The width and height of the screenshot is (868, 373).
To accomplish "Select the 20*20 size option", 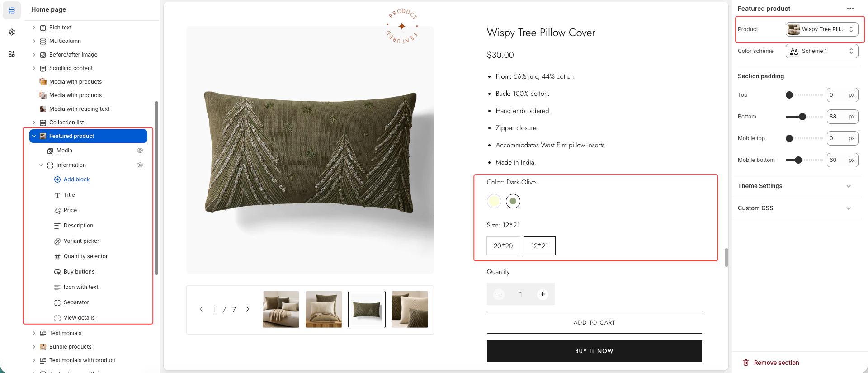I will [x=503, y=246].
